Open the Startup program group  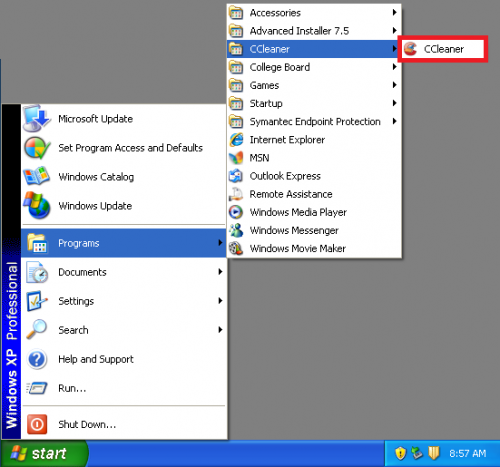point(314,103)
